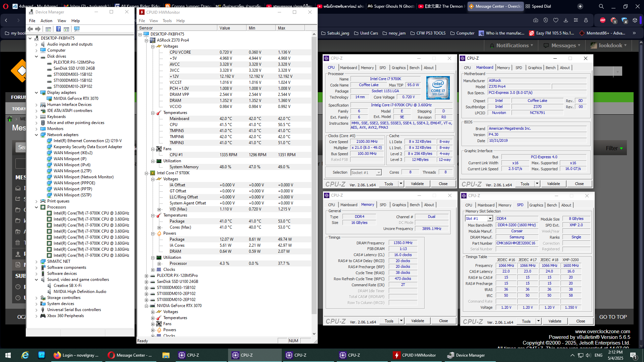This screenshot has width=644, height=362.
Task: Show hidden tray icons chevron
Action: point(572,355)
